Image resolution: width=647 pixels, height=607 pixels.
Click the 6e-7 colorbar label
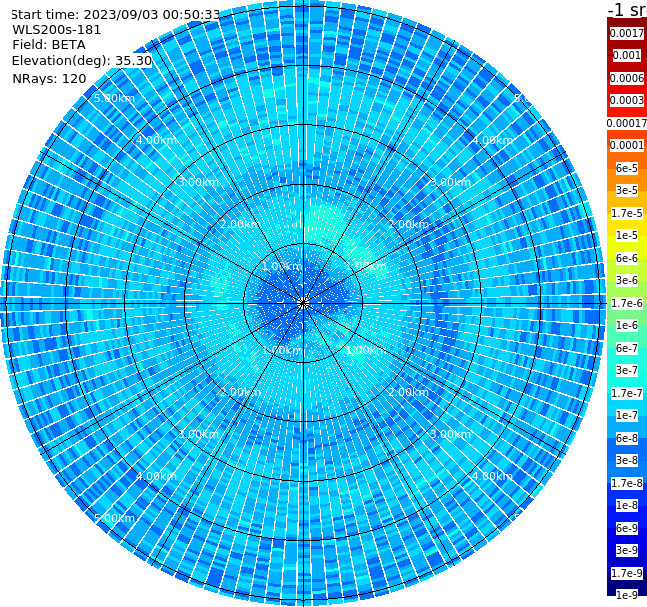tap(627, 348)
